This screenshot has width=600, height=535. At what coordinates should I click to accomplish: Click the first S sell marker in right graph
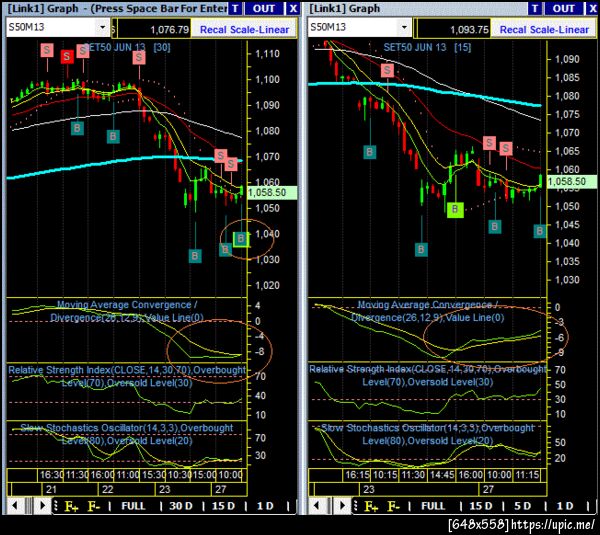click(x=387, y=70)
